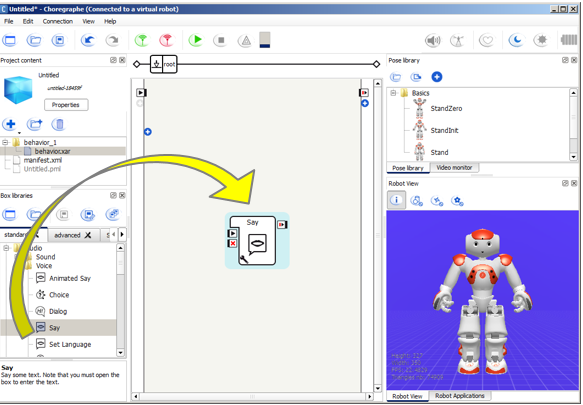Wake up the robot with sun icon
Viewport: 583px width, 405px height.
[541, 40]
